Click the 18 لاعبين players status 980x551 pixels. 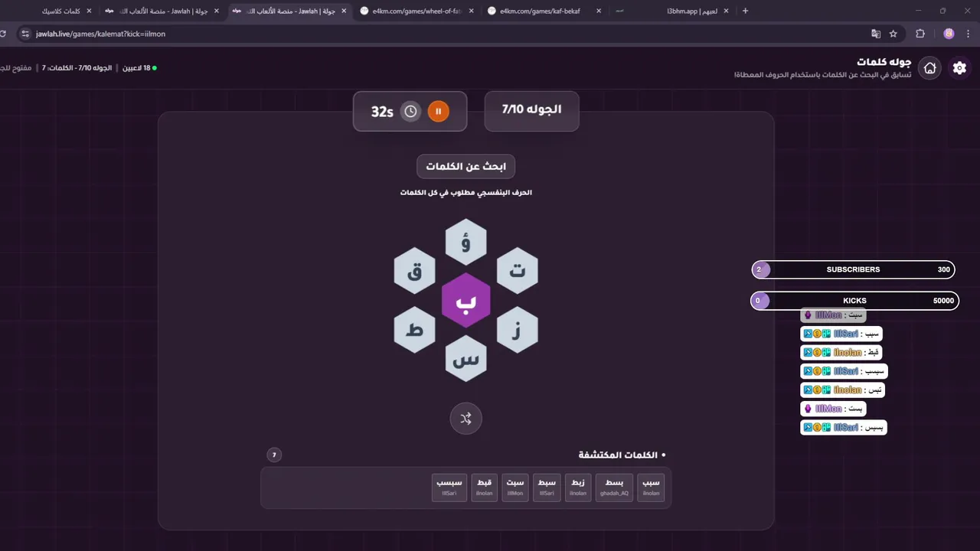click(139, 68)
